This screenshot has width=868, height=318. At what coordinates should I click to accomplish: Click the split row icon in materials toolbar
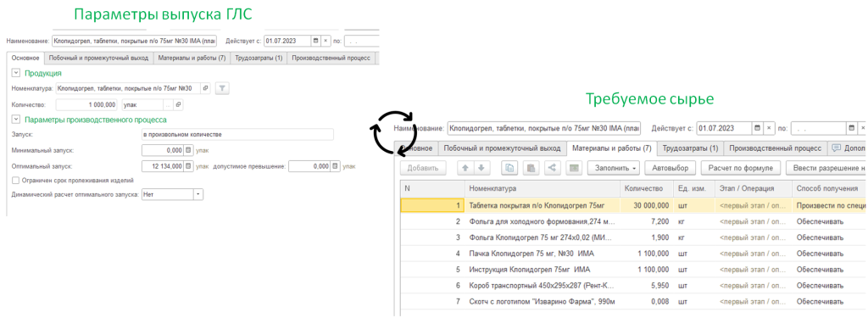(x=552, y=167)
